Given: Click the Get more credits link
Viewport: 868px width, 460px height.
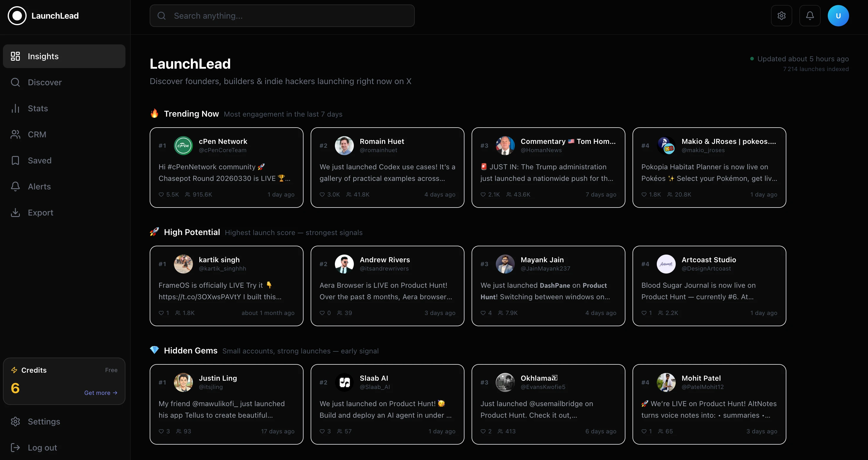Looking at the screenshot, I should 100,393.
